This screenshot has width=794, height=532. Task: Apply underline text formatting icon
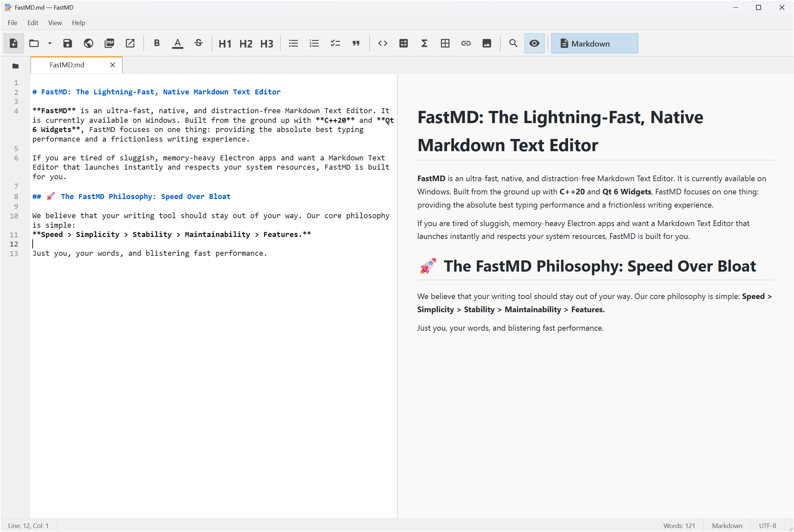pyautogui.click(x=178, y=44)
